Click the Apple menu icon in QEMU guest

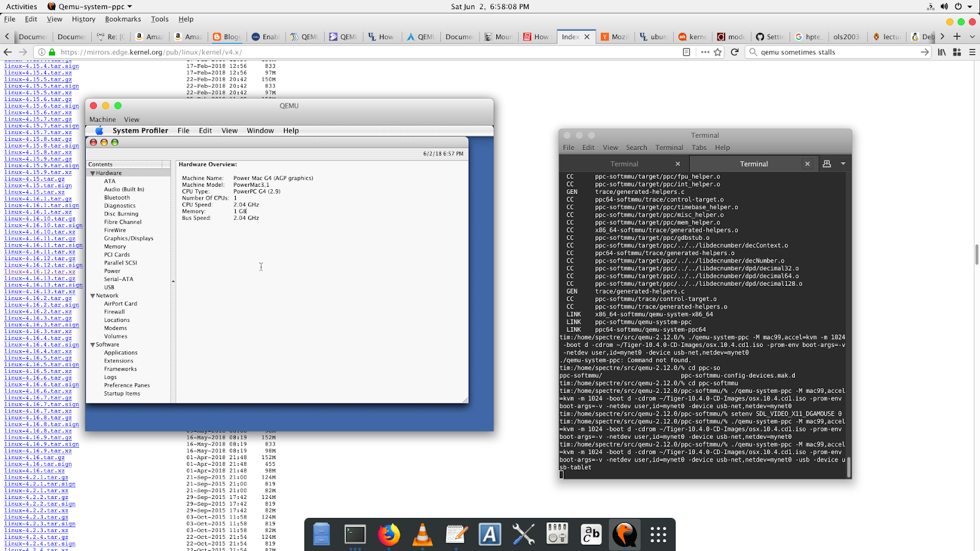[x=99, y=130]
